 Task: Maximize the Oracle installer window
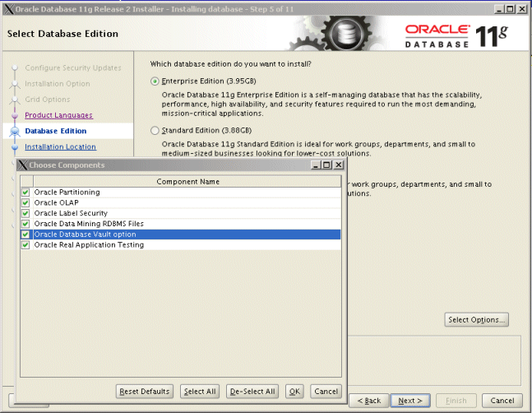[510, 9]
